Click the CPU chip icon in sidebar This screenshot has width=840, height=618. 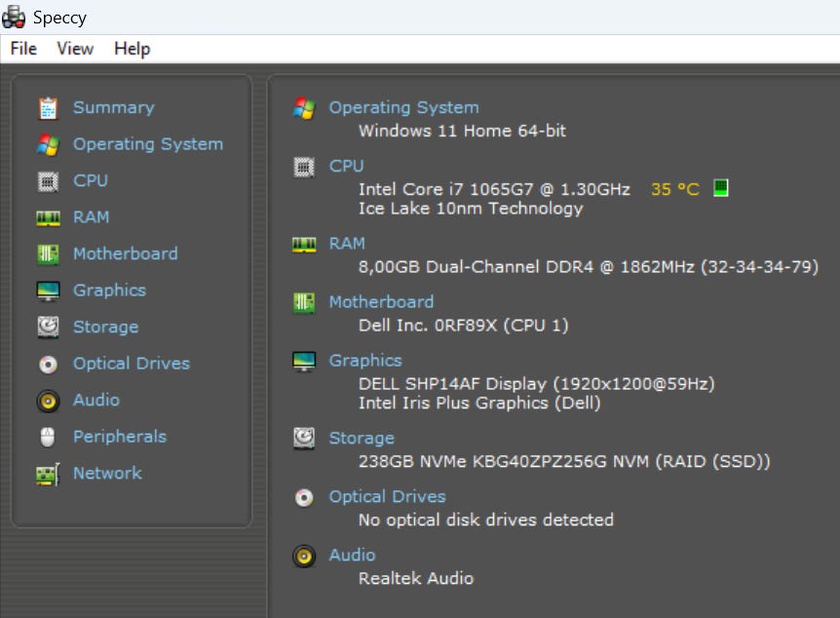(x=48, y=181)
